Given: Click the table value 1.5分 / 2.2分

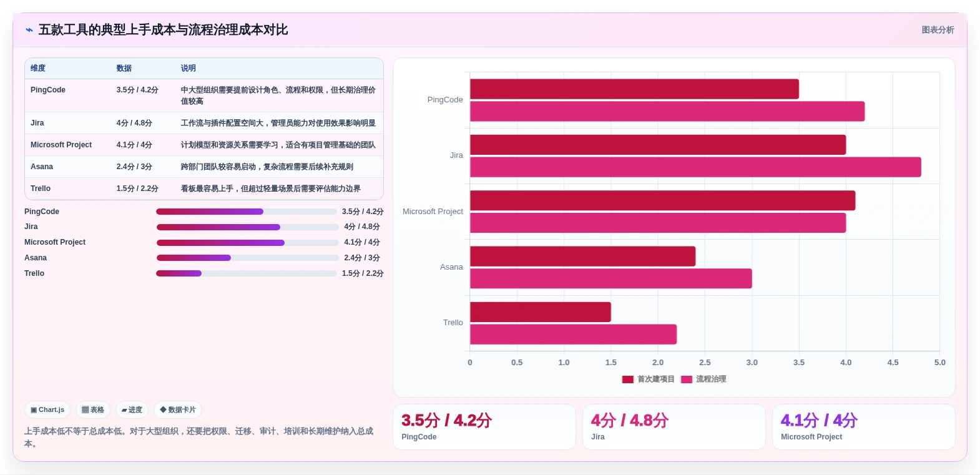Looking at the screenshot, I should point(137,189).
